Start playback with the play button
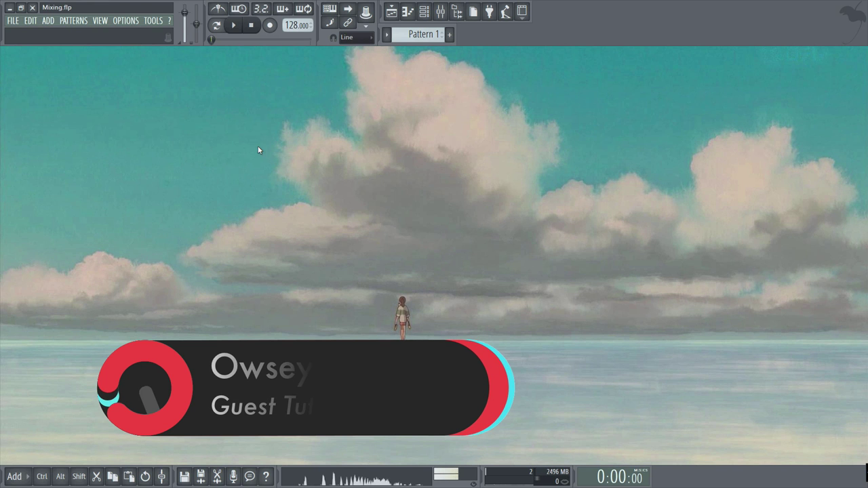 click(x=233, y=26)
